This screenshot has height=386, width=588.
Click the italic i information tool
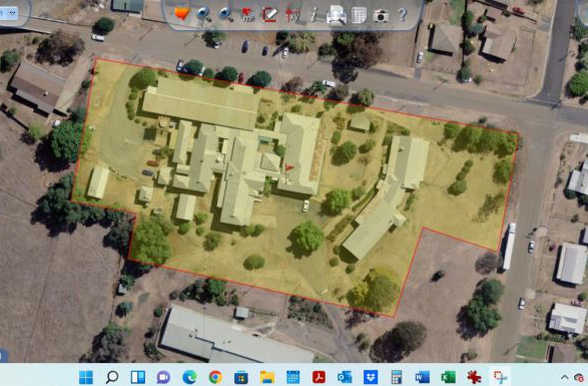point(314,15)
